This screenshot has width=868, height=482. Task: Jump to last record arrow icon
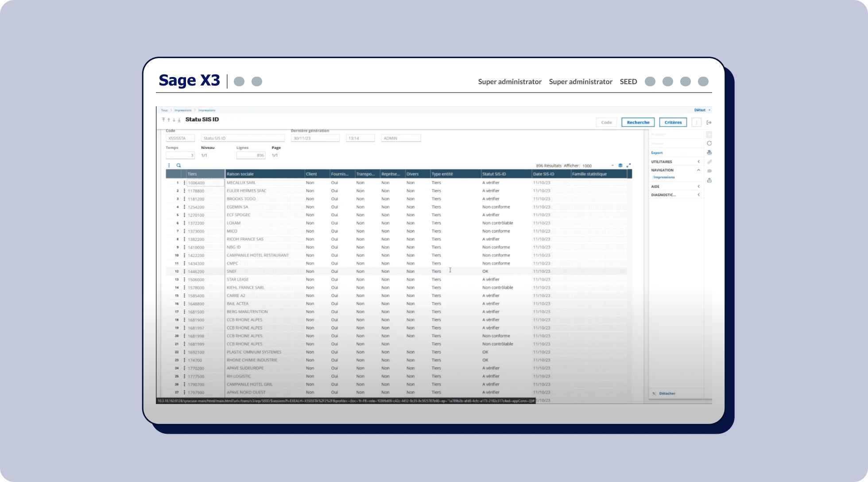coord(179,120)
